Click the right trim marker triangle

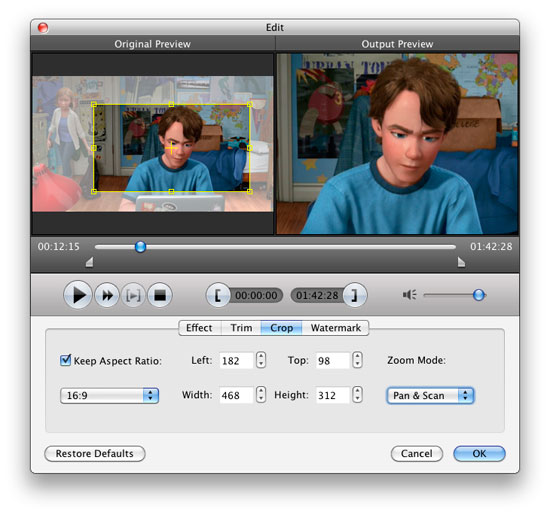tap(461, 262)
